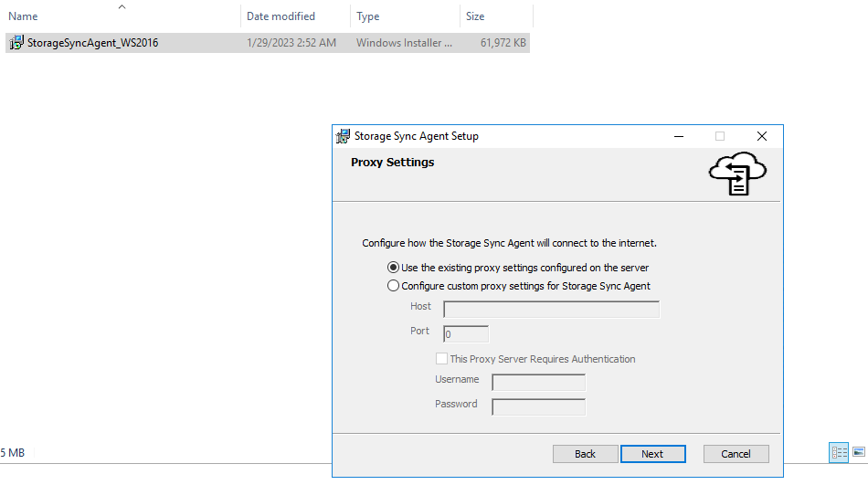Select 'Configure custom proxy settings' radio button
The image size is (868, 485).
[x=394, y=286]
